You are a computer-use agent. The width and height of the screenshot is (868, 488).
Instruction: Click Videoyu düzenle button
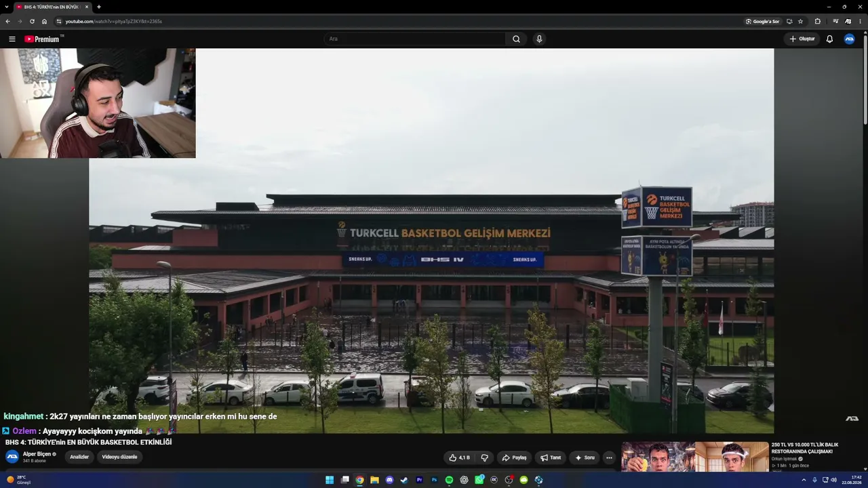coord(119,457)
